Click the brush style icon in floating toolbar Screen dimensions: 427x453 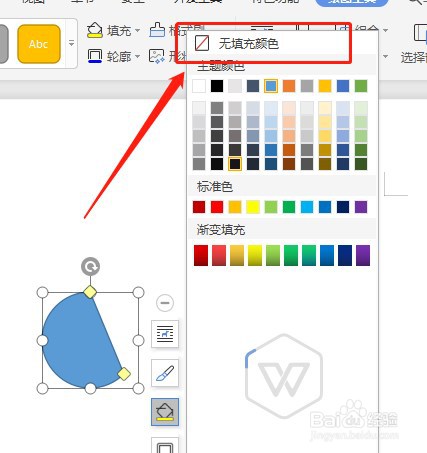pyautogui.click(x=165, y=373)
